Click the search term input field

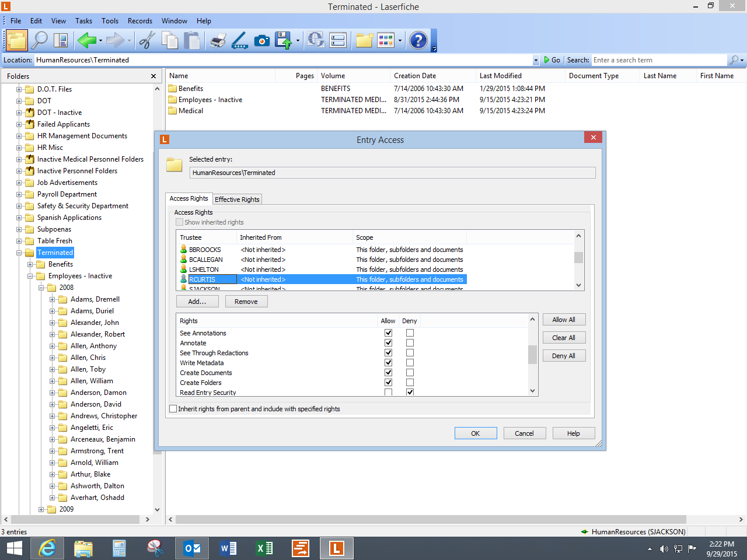[658, 60]
